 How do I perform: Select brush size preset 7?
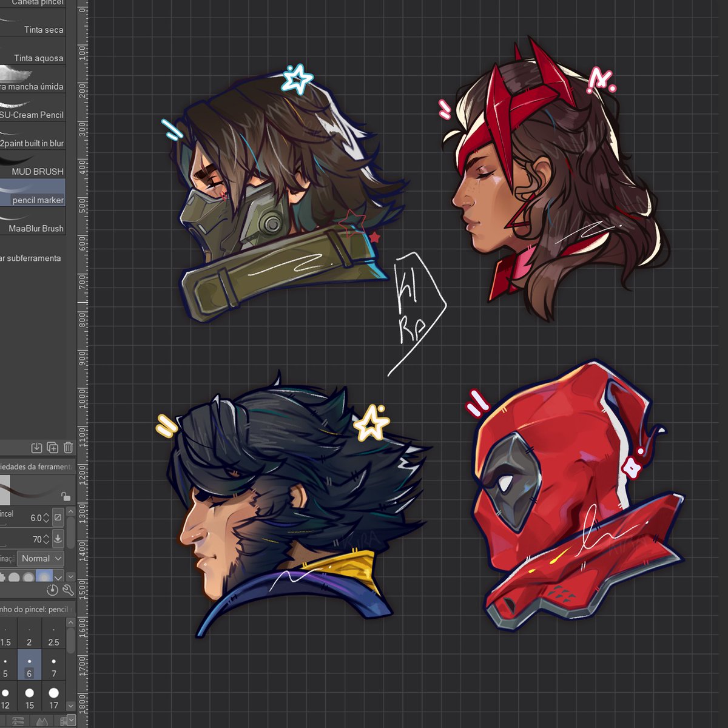53,666
